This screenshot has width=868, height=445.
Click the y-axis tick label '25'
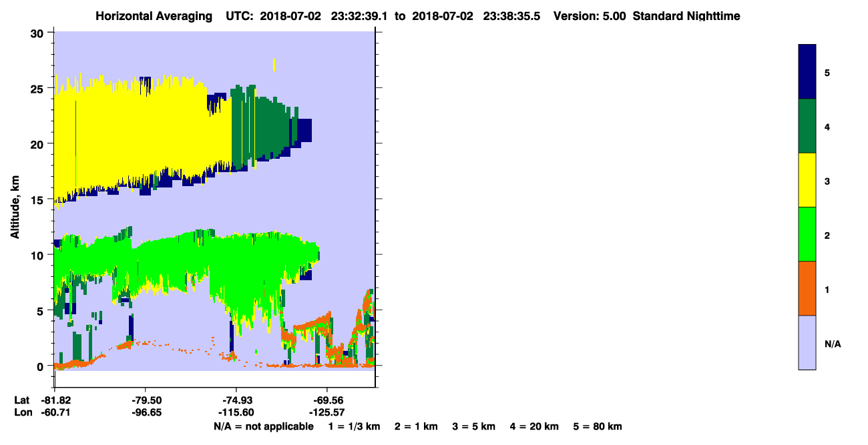tap(38, 89)
